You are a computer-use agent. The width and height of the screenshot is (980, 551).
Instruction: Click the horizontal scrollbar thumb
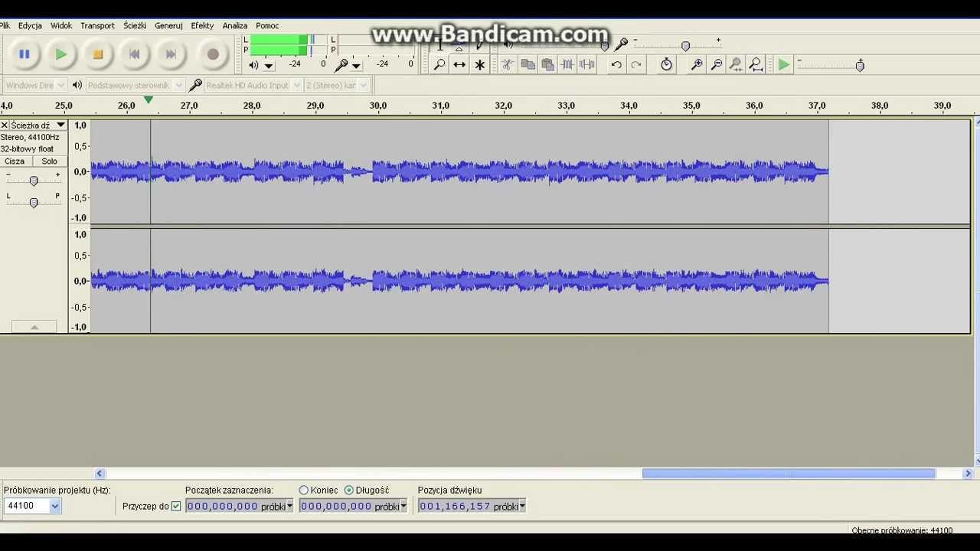(789, 474)
